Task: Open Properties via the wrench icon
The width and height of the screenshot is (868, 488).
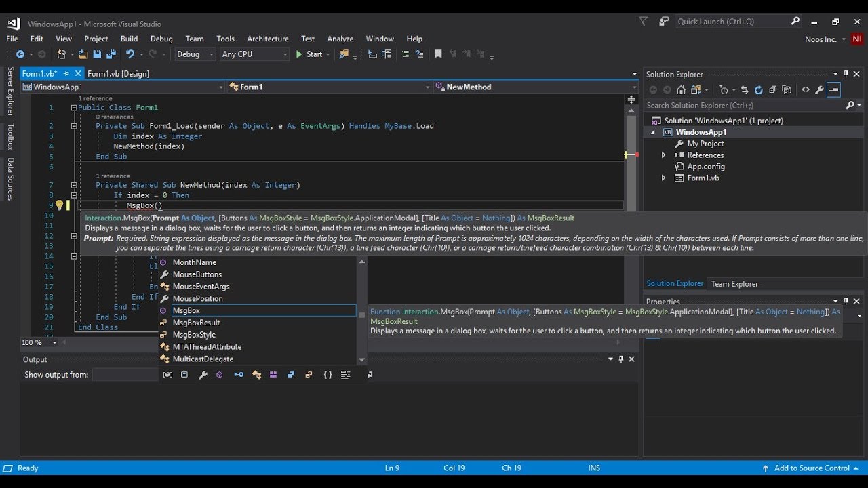Action: pyautogui.click(x=819, y=89)
